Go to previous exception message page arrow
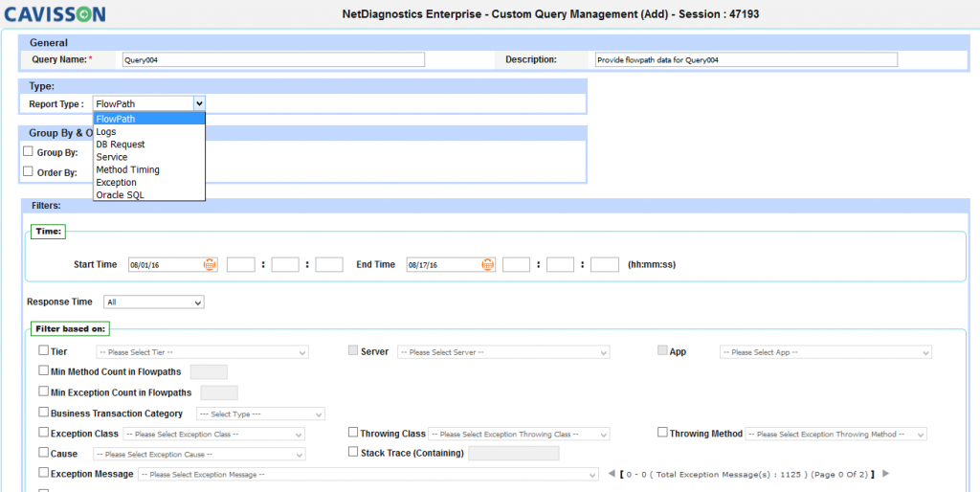The image size is (980, 492). click(x=612, y=474)
